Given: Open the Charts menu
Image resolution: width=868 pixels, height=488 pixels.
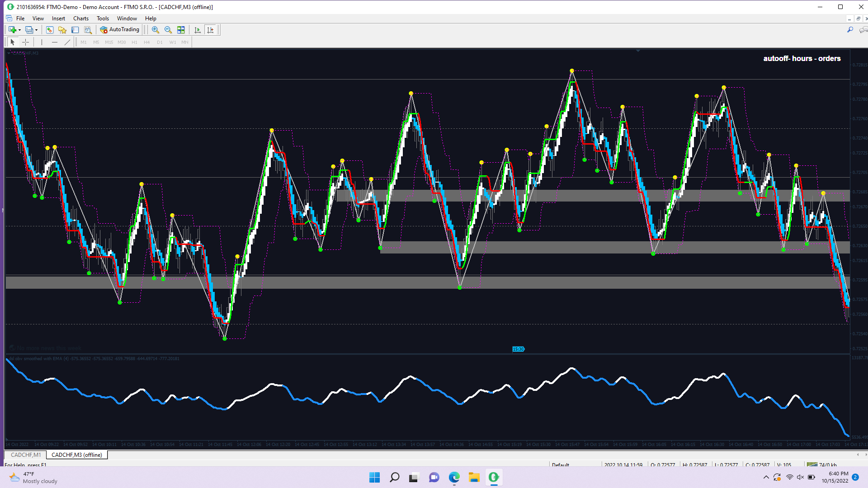Looking at the screenshot, I should [81, 19].
